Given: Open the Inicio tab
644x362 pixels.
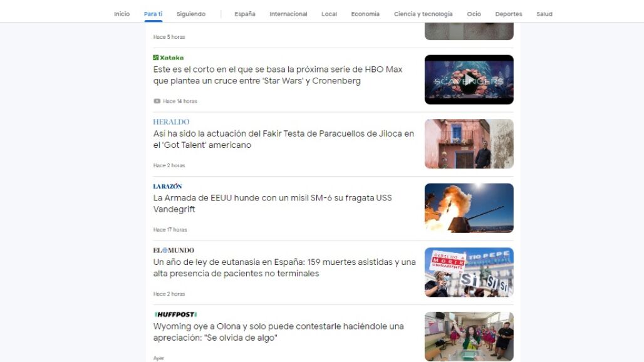Looking at the screenshot, I should pos(122,14).
